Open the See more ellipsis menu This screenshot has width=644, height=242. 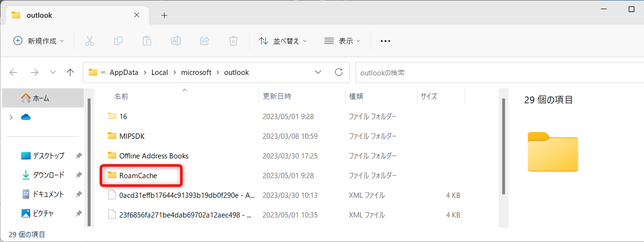385,41
